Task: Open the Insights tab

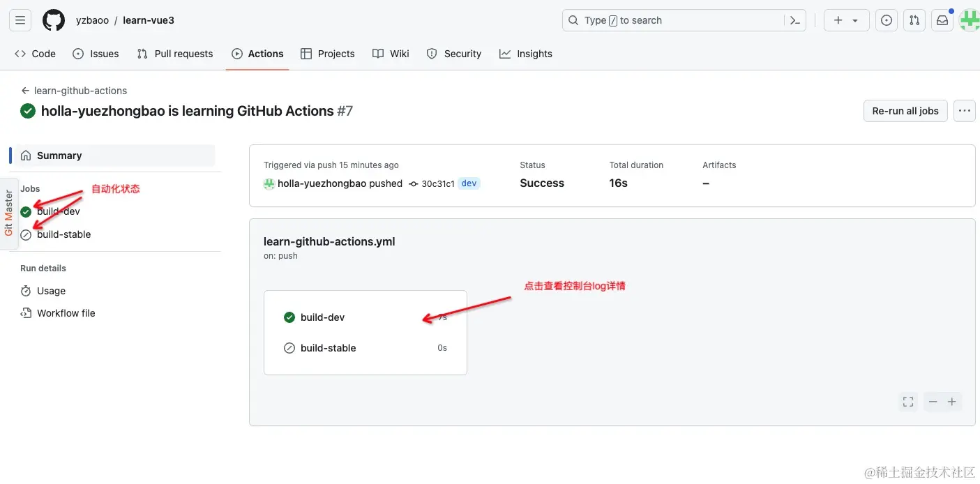Action: tap(526, 54)
